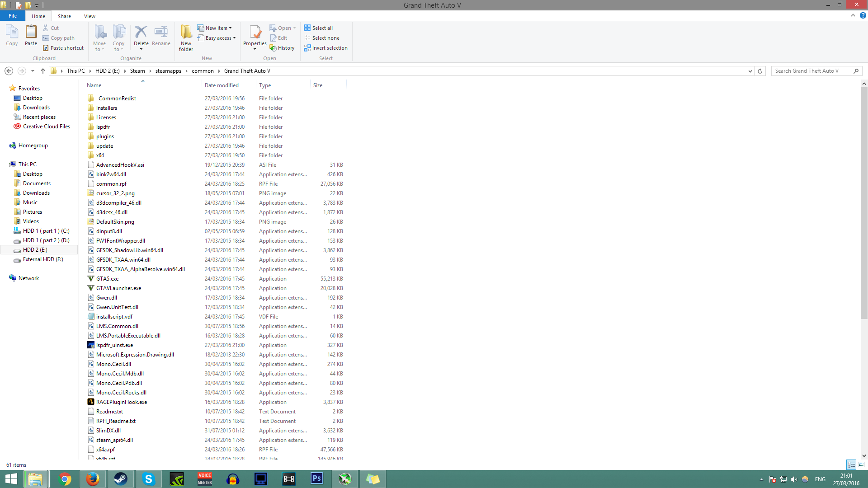
Task: Open Steam from the taskbar
Action: point(120,479)
